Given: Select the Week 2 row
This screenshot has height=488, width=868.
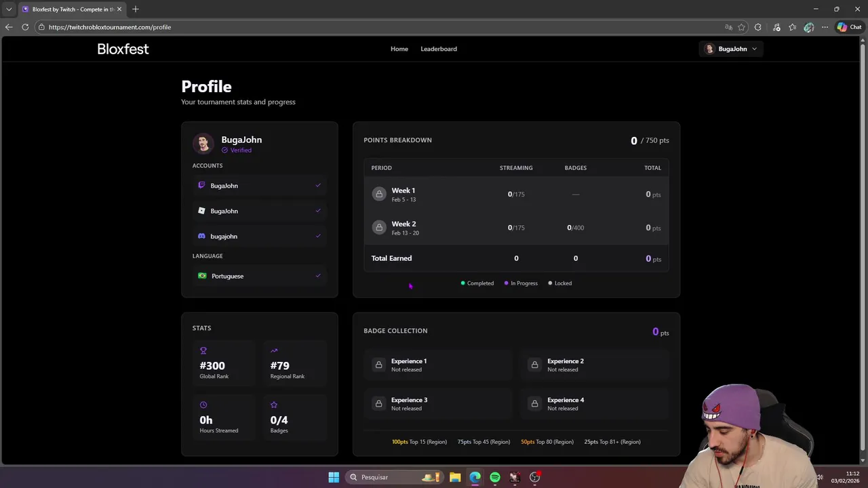Looking at the screenshot, I should click(x=516, y=228).
